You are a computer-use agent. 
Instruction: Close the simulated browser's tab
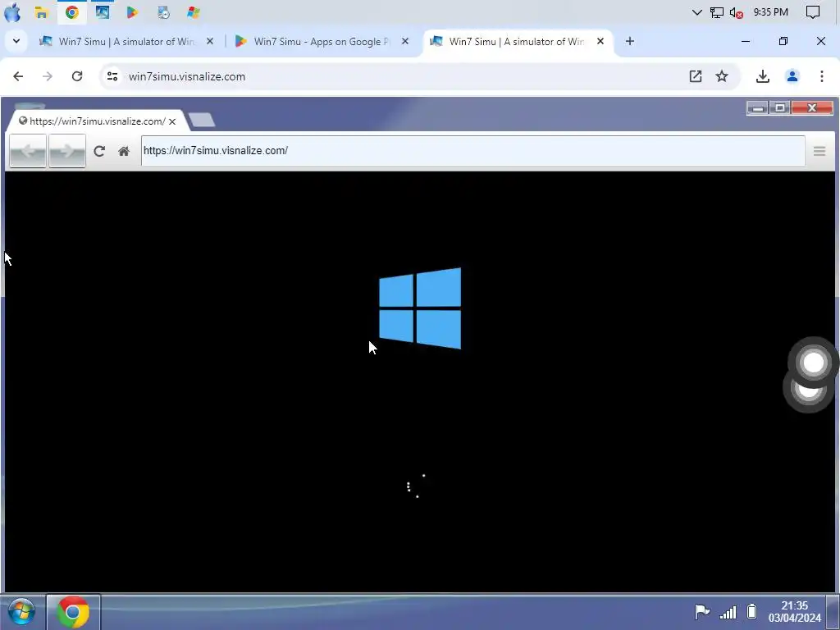coord(172,121)
